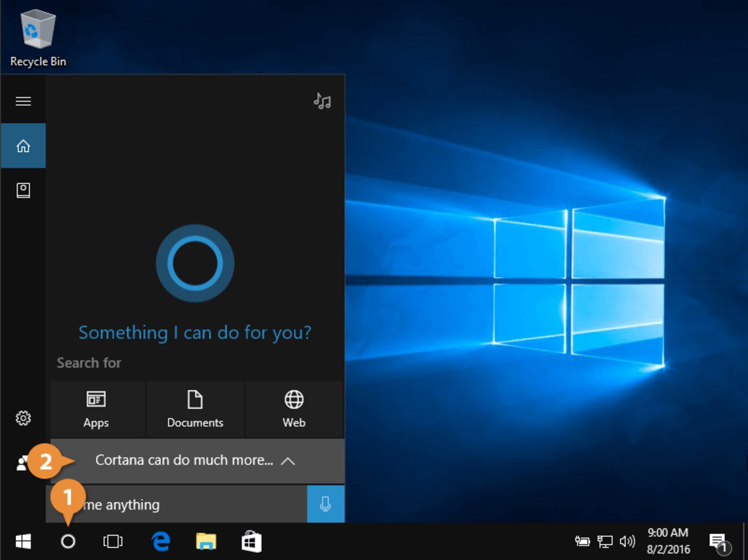Image resolution: width=748 pixels, height=560 pixels.
Task: Search for Apps
Action: (x=97, y=409)
